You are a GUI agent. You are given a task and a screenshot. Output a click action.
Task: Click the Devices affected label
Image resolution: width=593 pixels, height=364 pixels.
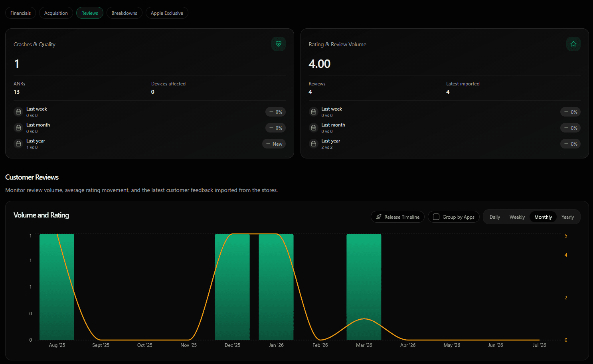tap(168, 84)
